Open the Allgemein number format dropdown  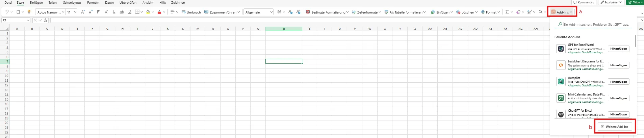point(271,12)
